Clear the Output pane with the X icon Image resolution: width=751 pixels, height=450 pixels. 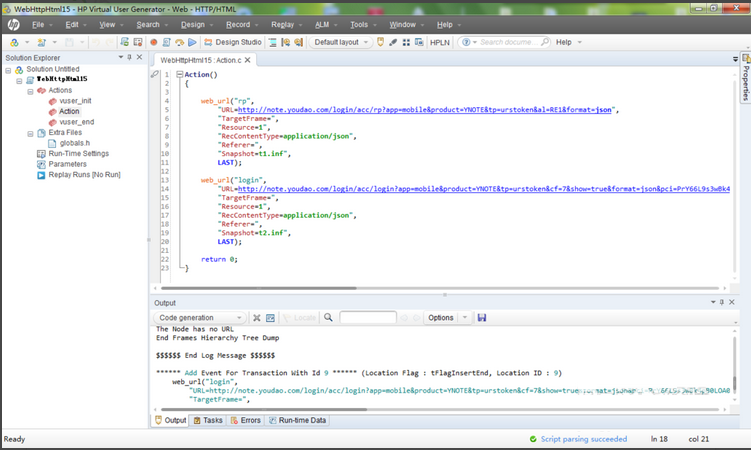point(257,317)
